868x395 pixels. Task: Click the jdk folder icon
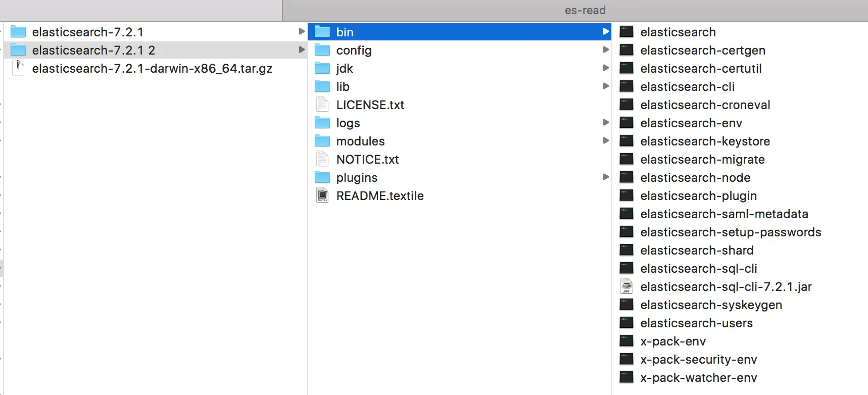tap(322, 68)
